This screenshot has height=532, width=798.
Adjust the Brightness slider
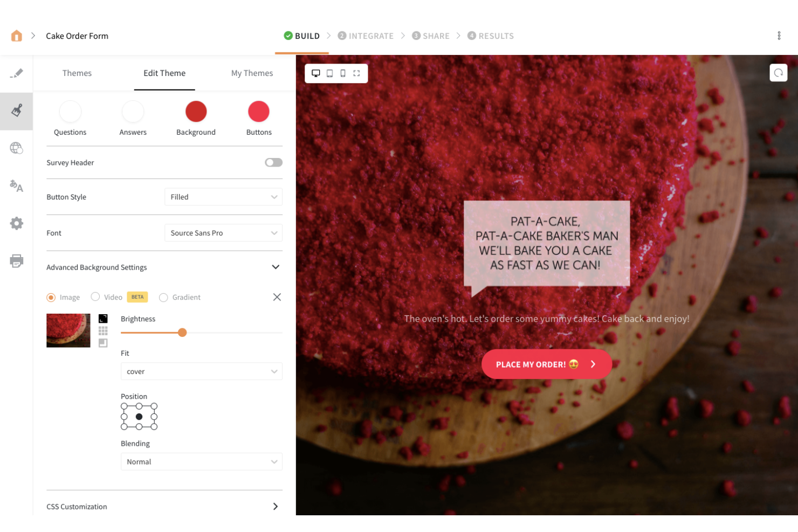[182, 333]
